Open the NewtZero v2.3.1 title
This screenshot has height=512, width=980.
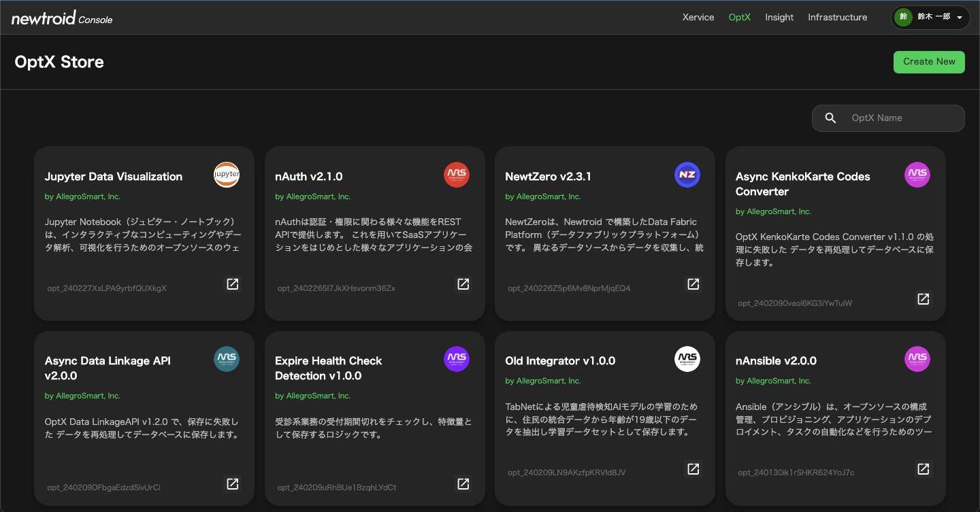click(x=549, y=176)
